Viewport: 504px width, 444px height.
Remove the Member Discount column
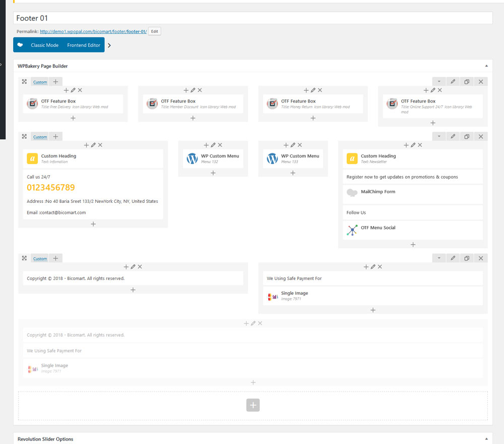coord(200,90)
